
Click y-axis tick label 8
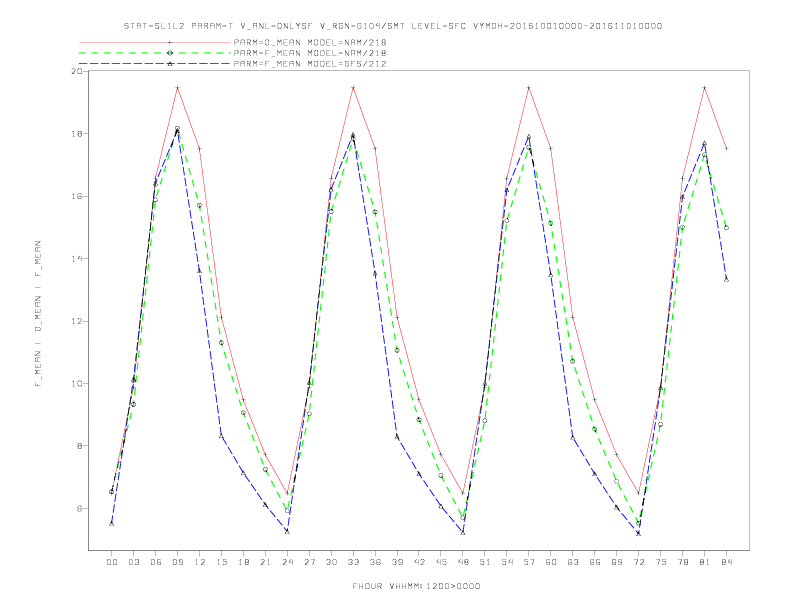point(79,446)
